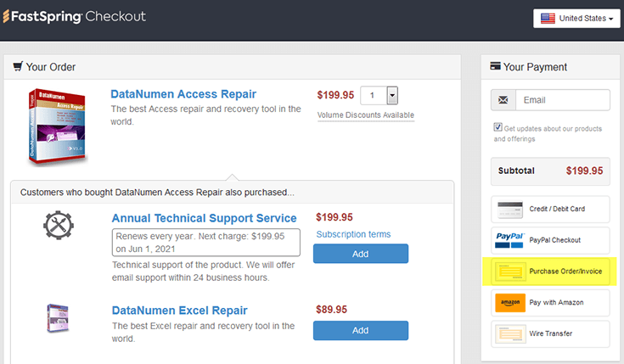Click the DataNumen Excel Repair box thumbnail

point(58,318)
